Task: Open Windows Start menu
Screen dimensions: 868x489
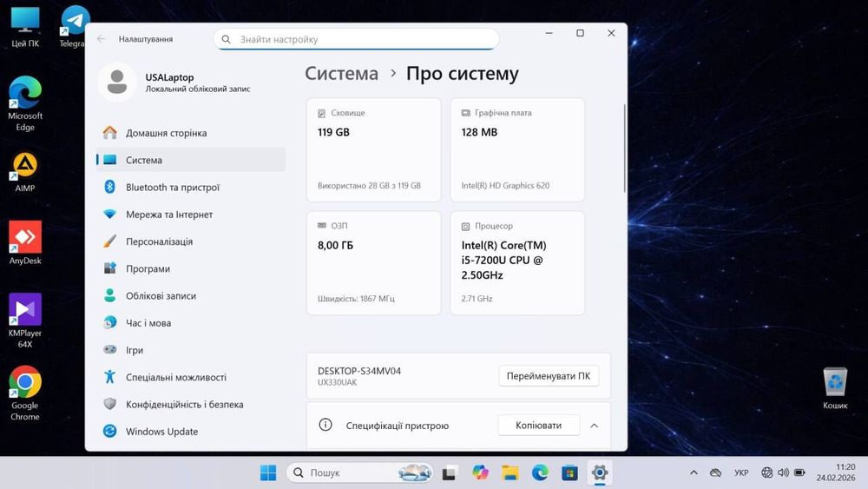Action: 268,472
